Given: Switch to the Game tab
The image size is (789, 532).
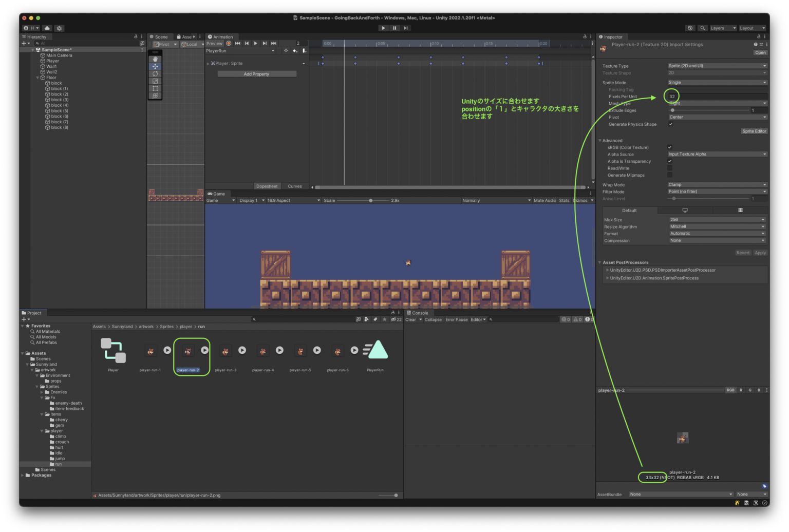Looking at the screenshot, I should 218,194.
